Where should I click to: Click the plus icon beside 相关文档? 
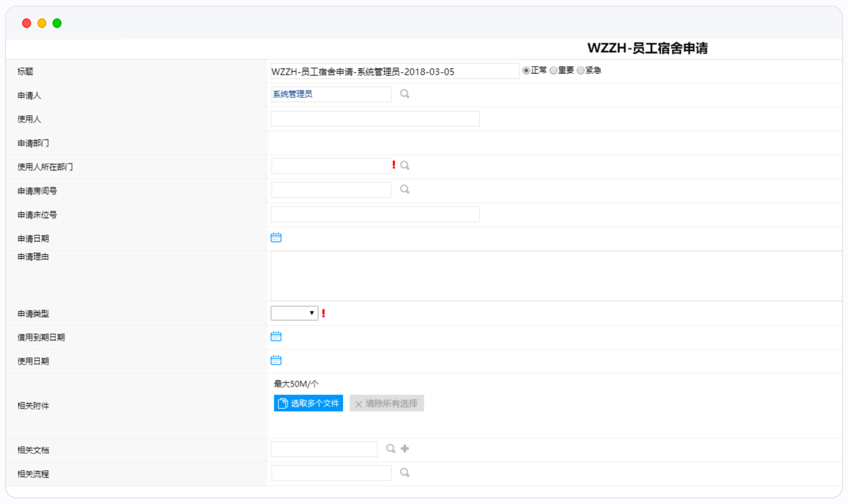point(405,449)
